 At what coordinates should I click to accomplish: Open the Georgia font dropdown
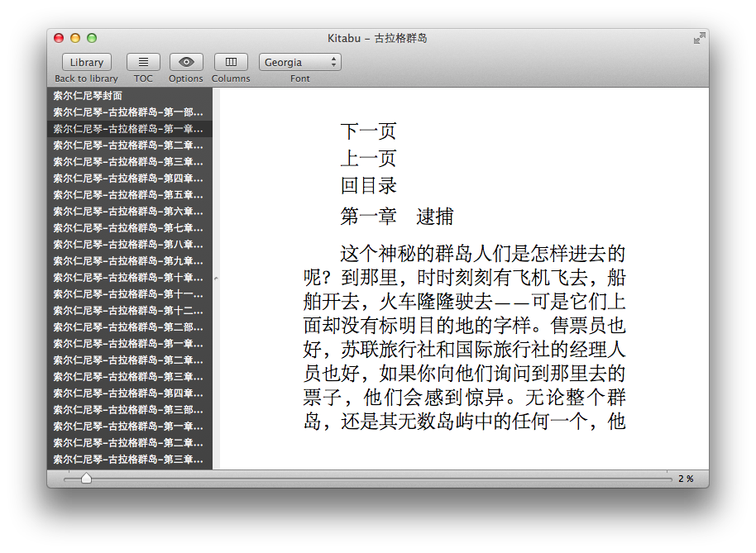(300, 62)
